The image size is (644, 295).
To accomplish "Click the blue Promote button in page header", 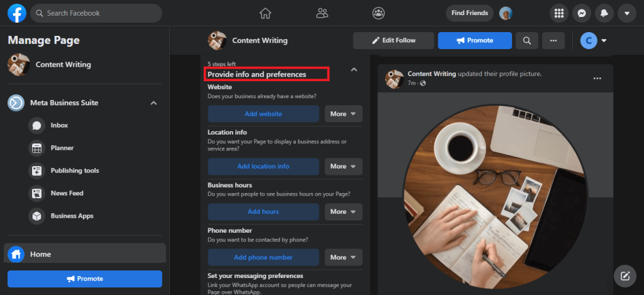I will [x=475, y=40].
